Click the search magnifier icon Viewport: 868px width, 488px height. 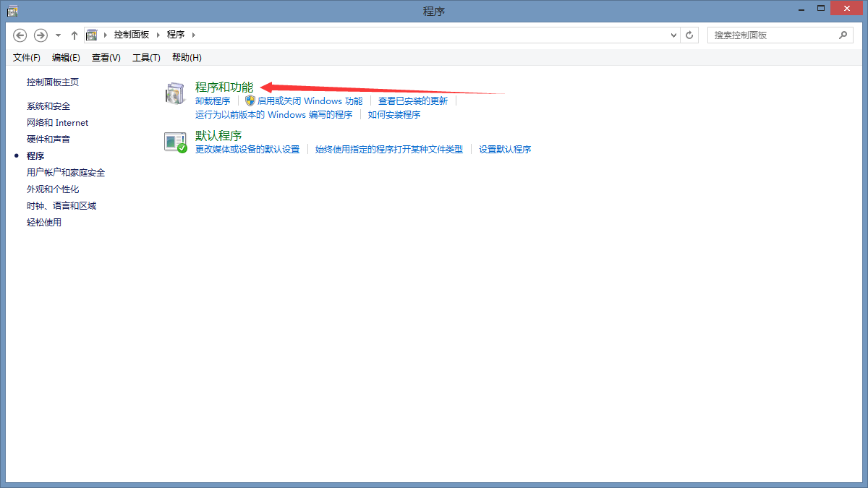click(x=843, y=35)
